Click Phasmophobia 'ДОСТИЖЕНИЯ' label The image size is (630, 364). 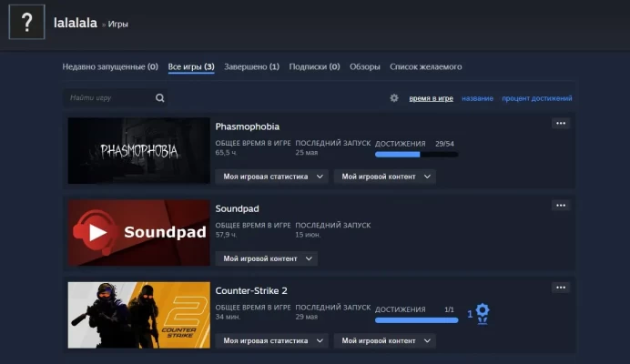pyautogui.click(x=401, y=144)
